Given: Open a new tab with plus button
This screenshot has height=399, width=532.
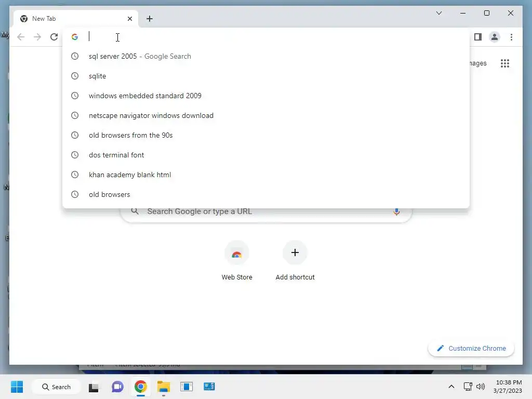Looking at the screenshot, I should [149, 19].
